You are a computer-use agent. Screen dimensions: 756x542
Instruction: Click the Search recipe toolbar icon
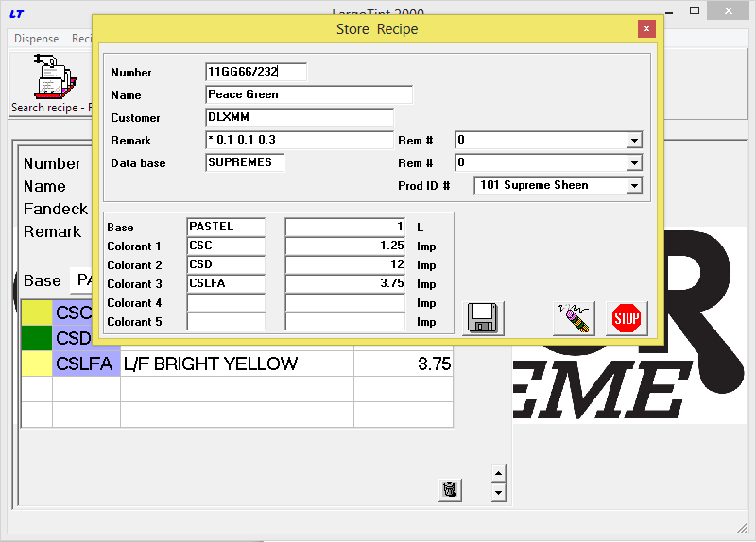coord(50,78)
